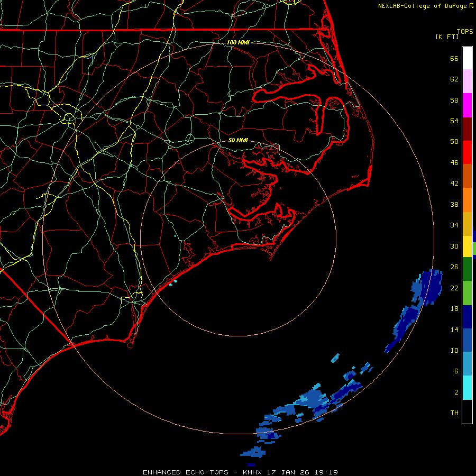
Task: Click the black TH swatch in the legend
Action: [x=467, y=411]
